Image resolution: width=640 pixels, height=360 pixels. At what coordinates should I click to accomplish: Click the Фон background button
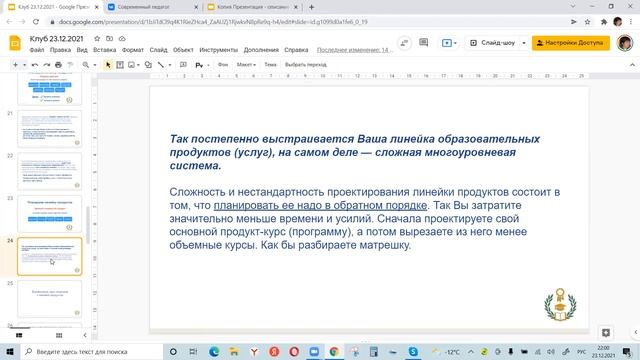pos(223,65)
